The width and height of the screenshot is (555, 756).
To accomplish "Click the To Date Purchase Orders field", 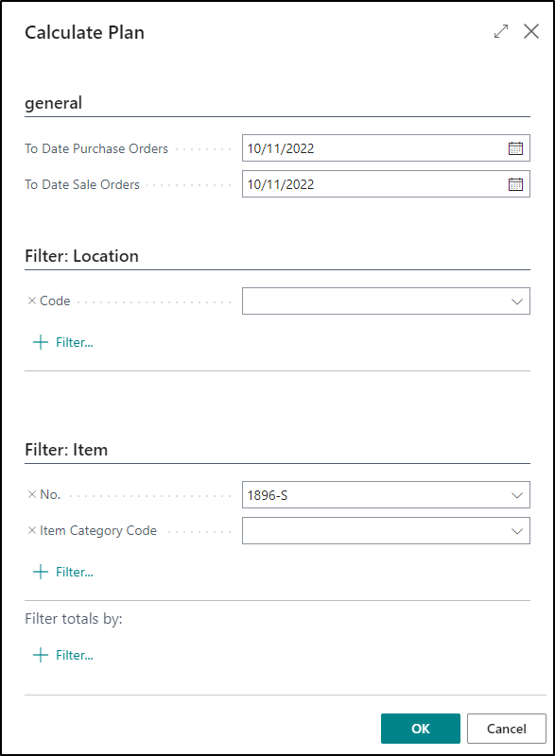I will (x=386, y=148).
